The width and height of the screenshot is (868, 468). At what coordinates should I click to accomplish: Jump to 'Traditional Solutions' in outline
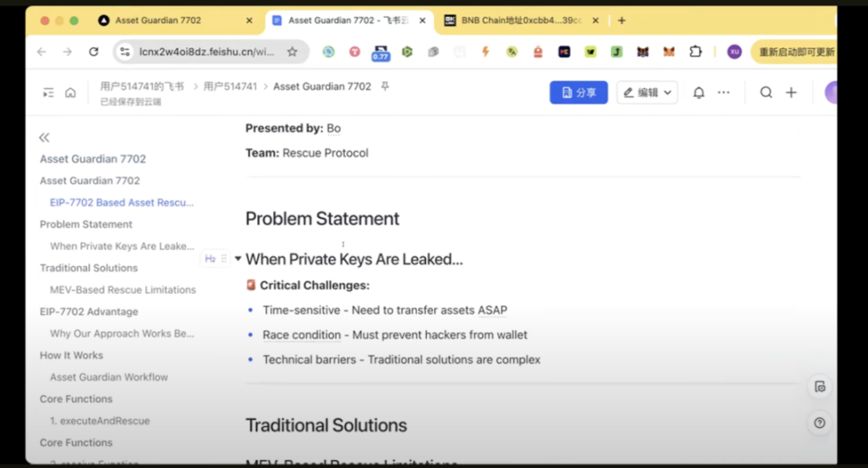88,268
